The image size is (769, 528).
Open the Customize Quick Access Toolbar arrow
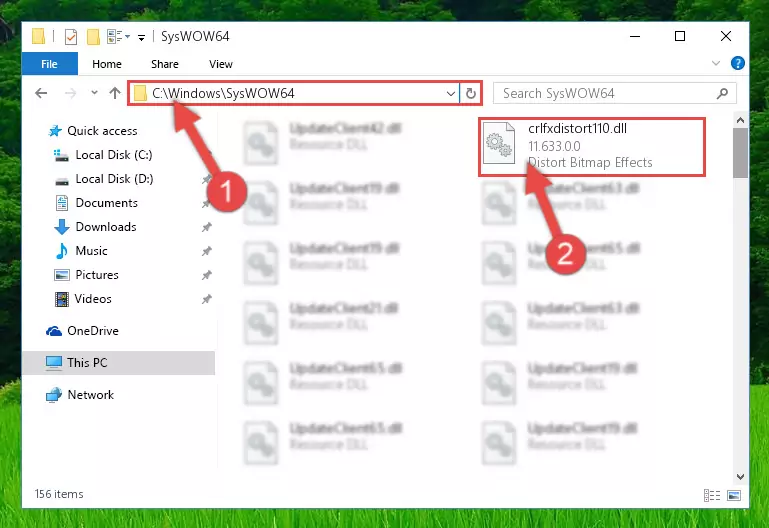click(x=141, y=37)
